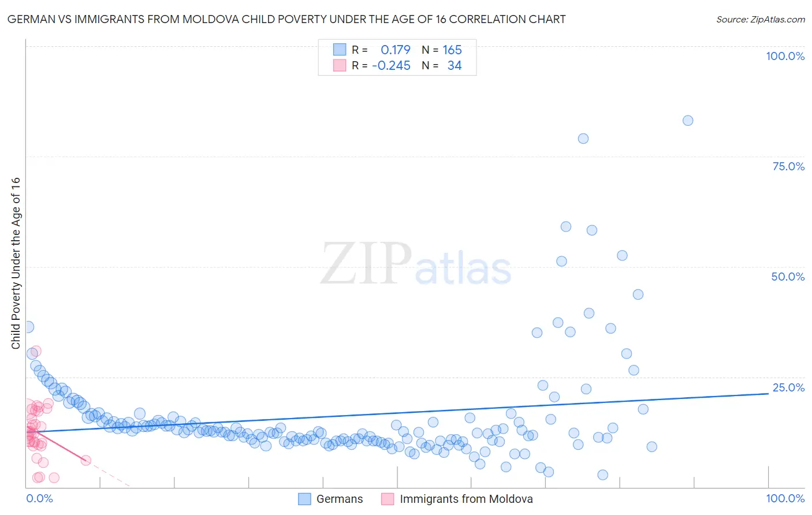This screenshot has height=515, width=812.
Task: Click the ZIPatlas watermark in chart center
Action: click(x=416, y=264)
